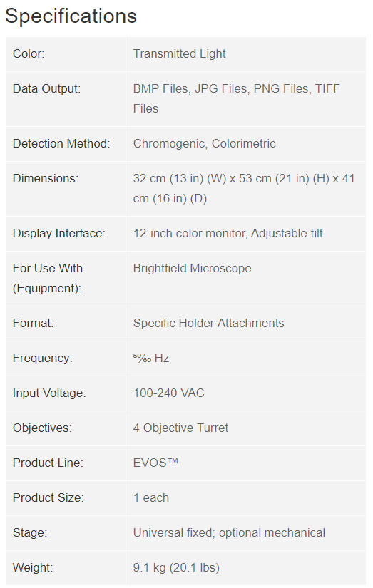Select the Color label cell
The width and height of the screenshot is (373, 588).
point(66,54)
